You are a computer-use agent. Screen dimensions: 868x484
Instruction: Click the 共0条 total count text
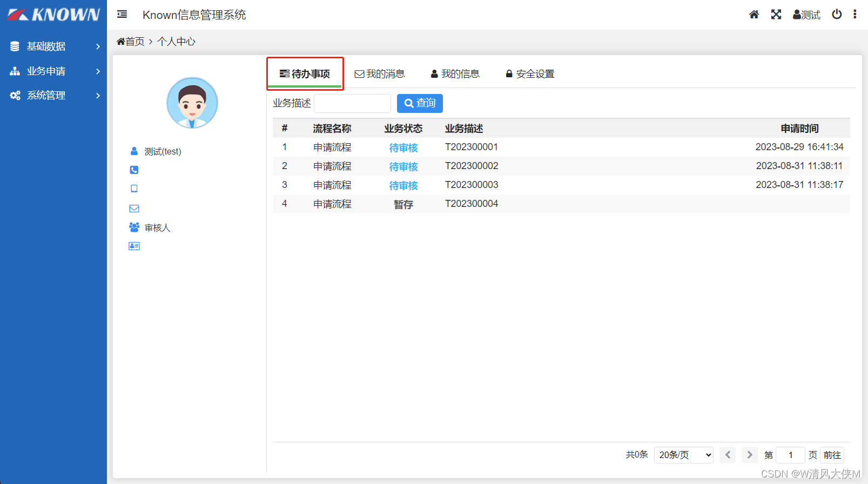tap(637, 455)
